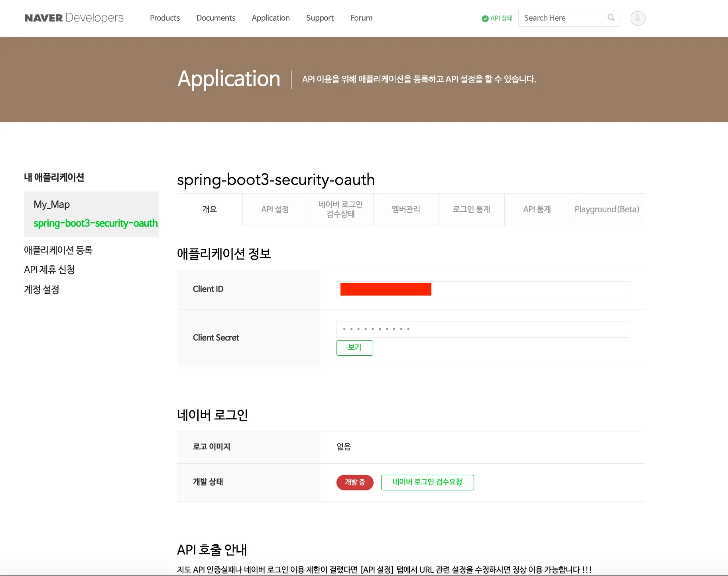Check the API 상태 status indicator
The image size is (728, 576).
point(497,18)
